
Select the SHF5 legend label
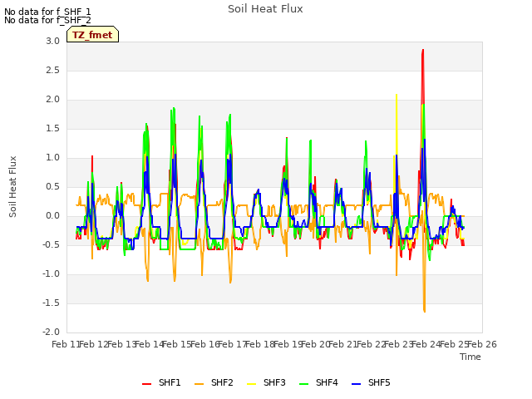379,382
